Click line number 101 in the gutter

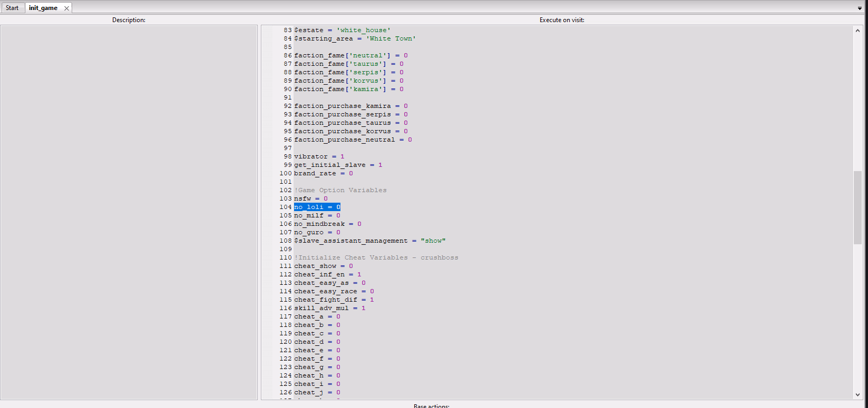(x=286, y=182)
